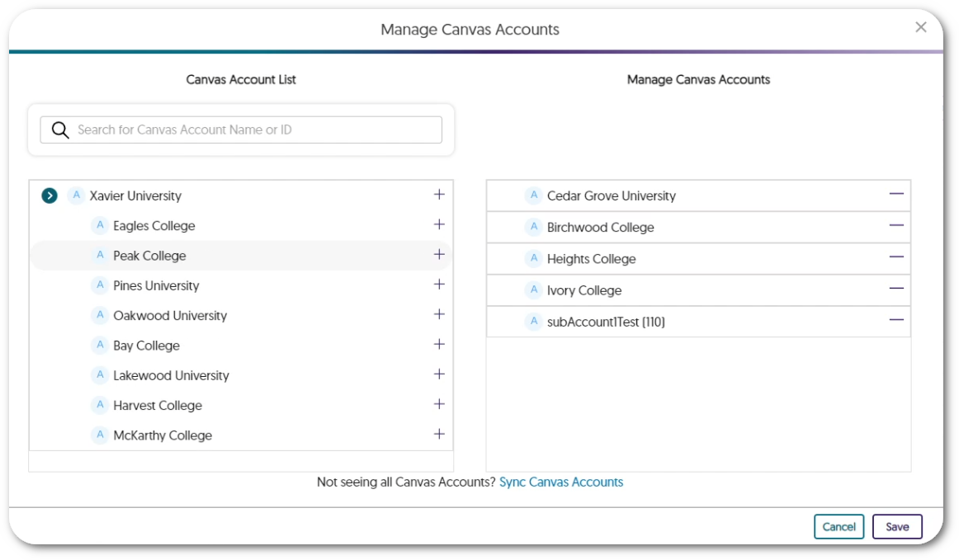The height and width of the screenshot is (560, 959).
Task: Select Pines University in the account list
Action: tap(156, 285)
